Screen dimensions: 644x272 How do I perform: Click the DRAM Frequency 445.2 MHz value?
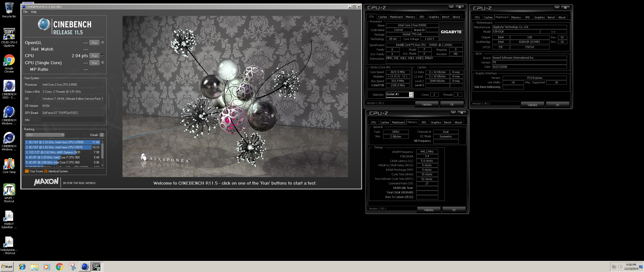click(427, 152)
